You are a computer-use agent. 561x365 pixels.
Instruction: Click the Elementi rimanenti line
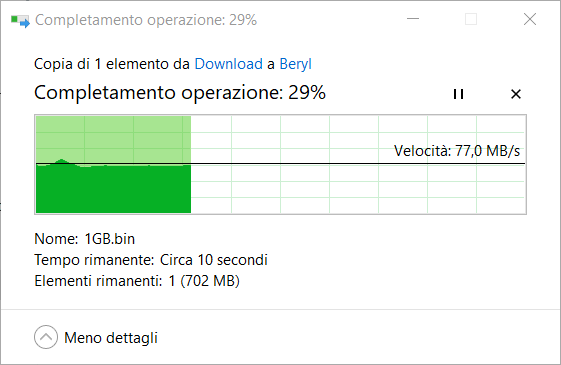click(137, 281)
